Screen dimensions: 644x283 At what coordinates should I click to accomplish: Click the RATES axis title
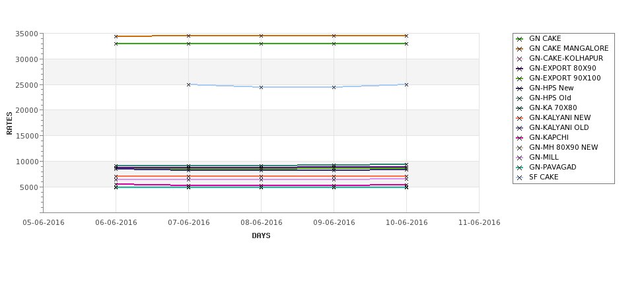pos(9,123)
